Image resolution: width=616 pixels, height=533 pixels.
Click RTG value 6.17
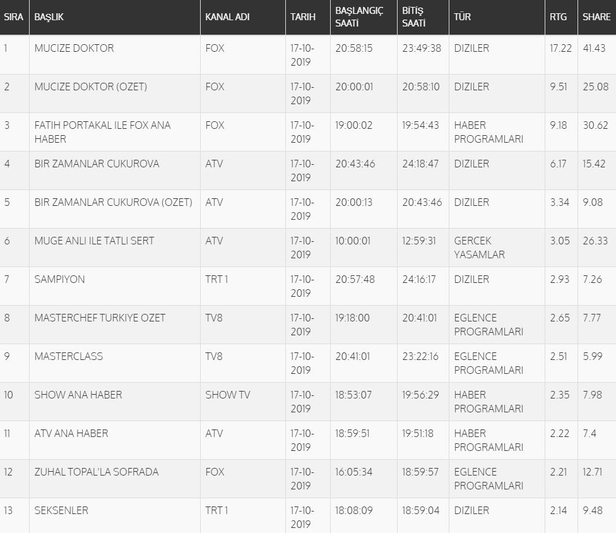pos(558,164)
